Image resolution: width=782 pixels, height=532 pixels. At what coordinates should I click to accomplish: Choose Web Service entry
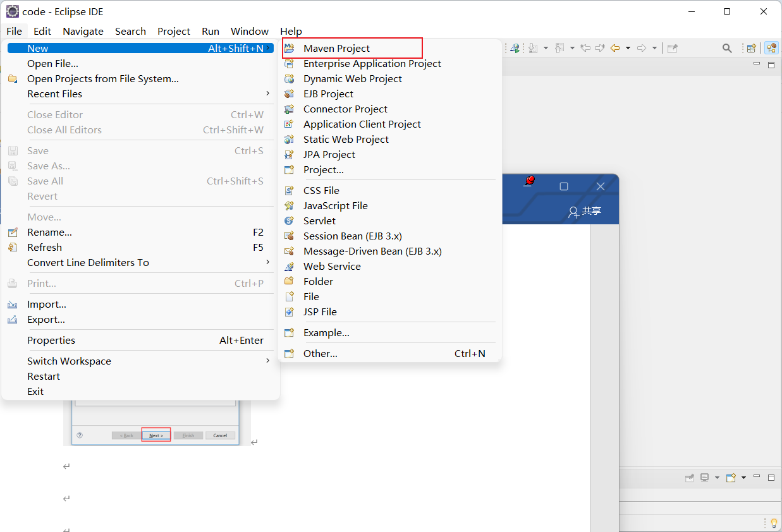[390, 266]
